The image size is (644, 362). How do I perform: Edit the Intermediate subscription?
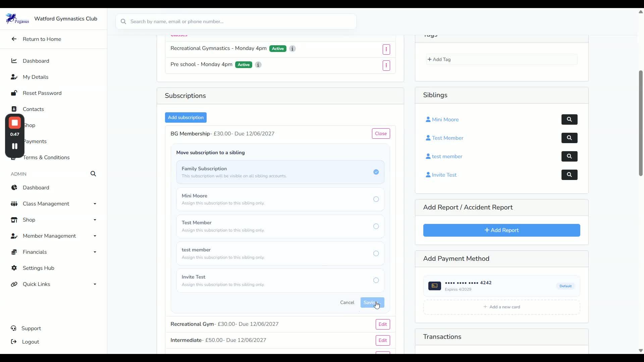tap(383, 340)
